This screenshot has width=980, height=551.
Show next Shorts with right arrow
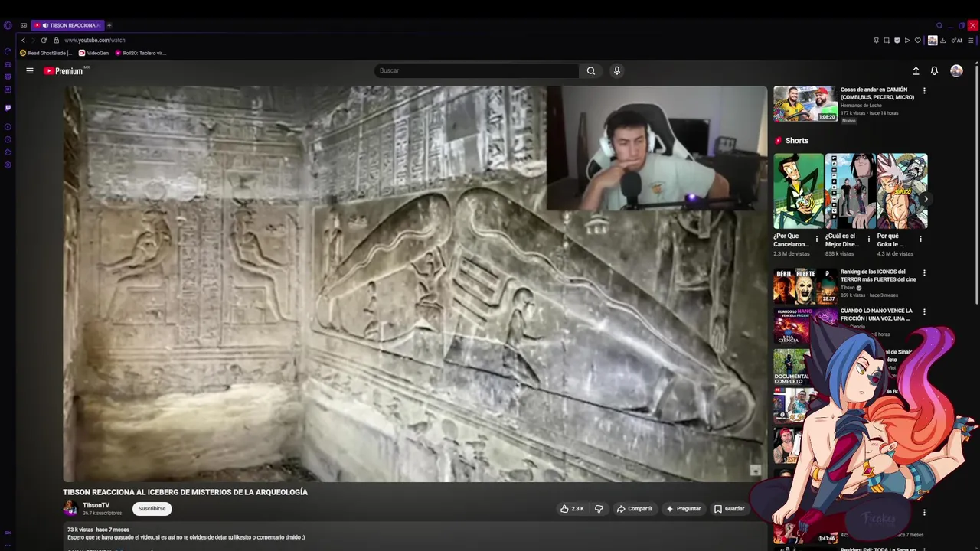[926, 199]
